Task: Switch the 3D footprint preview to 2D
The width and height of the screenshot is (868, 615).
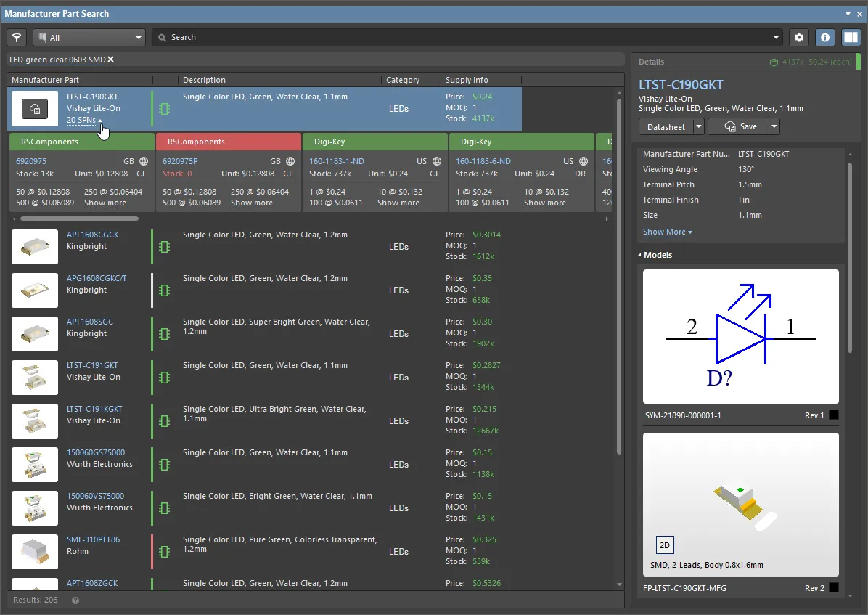Action: pos(664,545)
